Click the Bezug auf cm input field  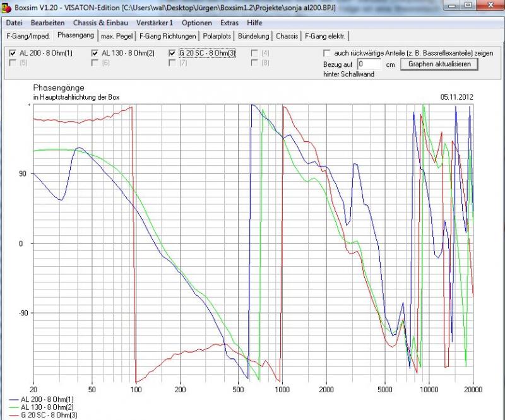pyautogui.click(x=369, y=64)
